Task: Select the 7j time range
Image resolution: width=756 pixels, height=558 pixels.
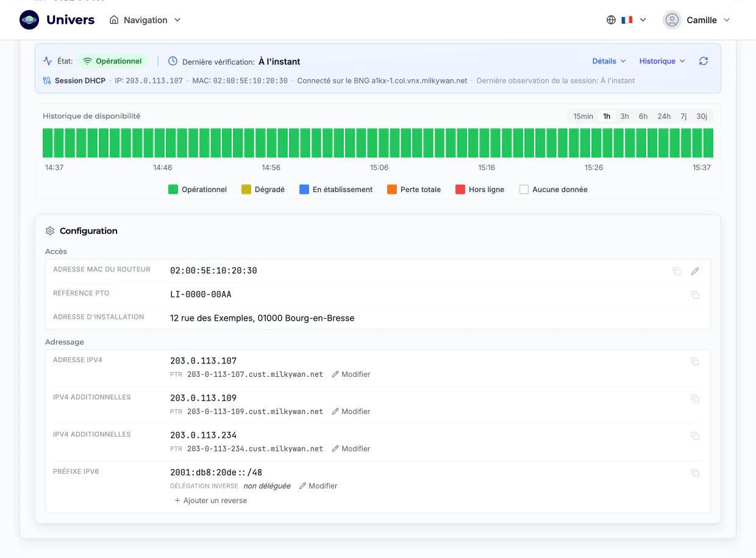Action: (683, 116)
